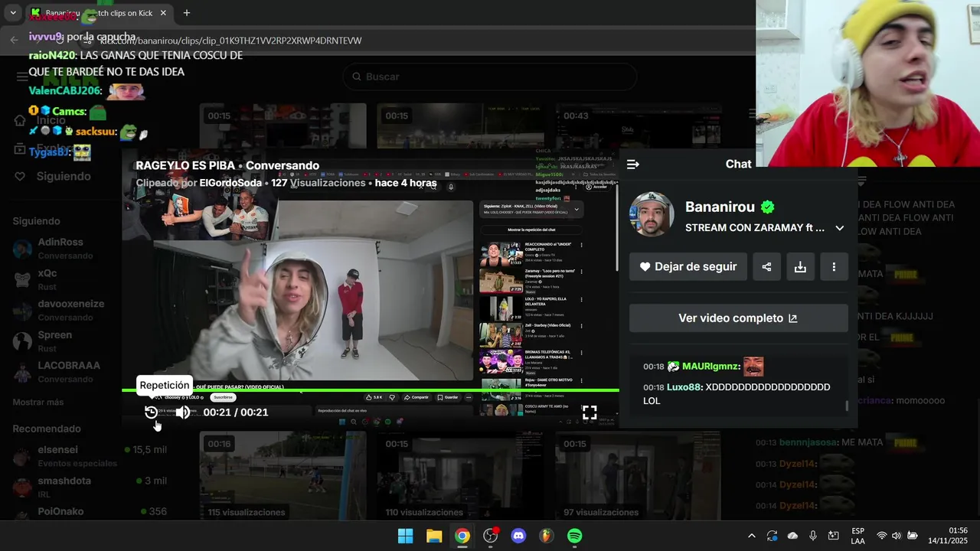The image size is (980, 551).
Task: Open the three-dot more options menu
Action: coord(834,267)
